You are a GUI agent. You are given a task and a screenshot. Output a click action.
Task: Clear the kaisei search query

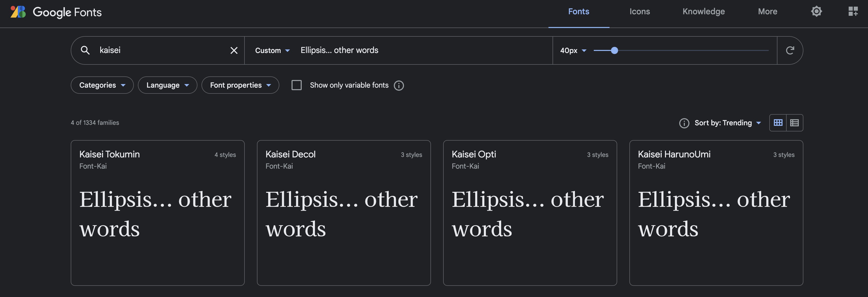(234, 50)
